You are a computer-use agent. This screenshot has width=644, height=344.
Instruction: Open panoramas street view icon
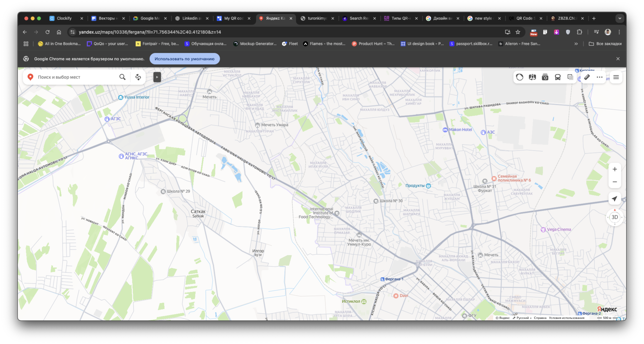[532, 77]
